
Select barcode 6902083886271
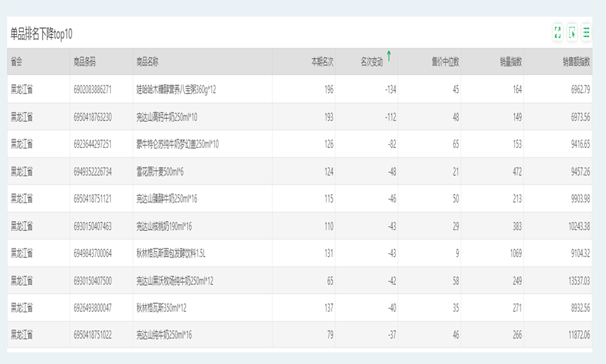[x=92, y=90]
